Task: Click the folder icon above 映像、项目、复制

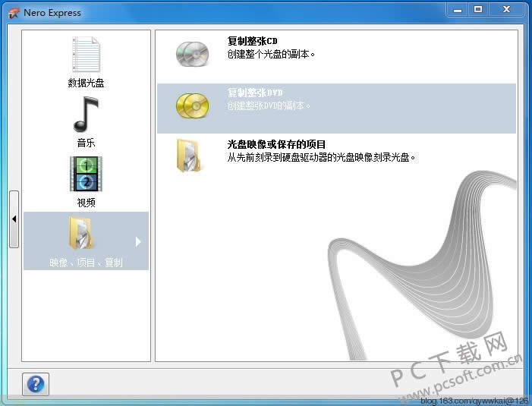Action: tap(82, 234)
